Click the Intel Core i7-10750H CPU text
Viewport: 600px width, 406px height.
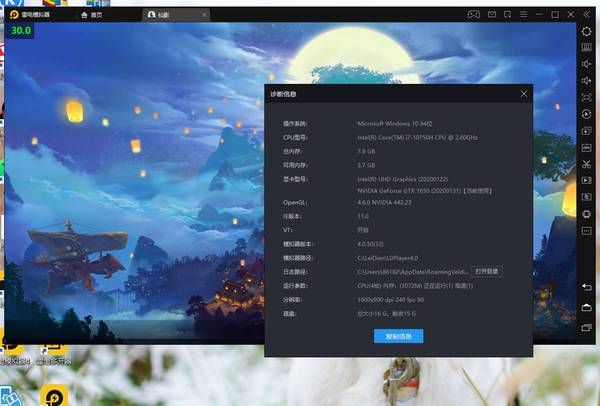(417, 137)
